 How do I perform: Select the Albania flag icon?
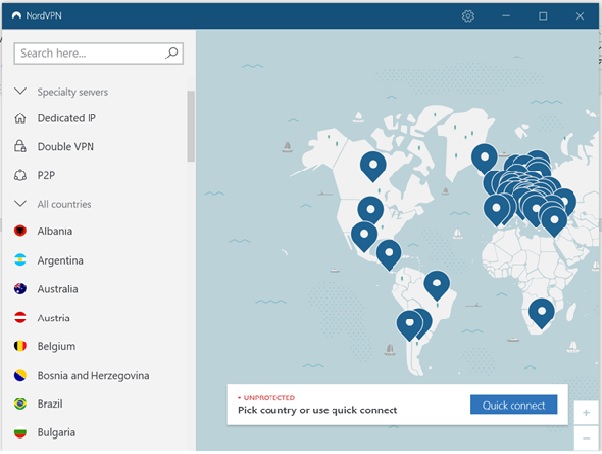pyautogui.click(x=20, y=231)
